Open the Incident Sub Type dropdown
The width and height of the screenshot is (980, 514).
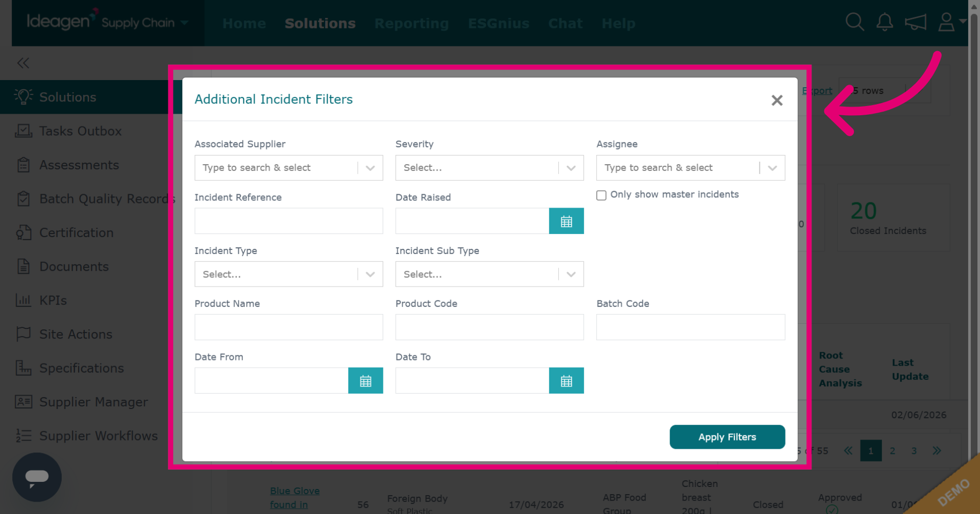point(489,274)
